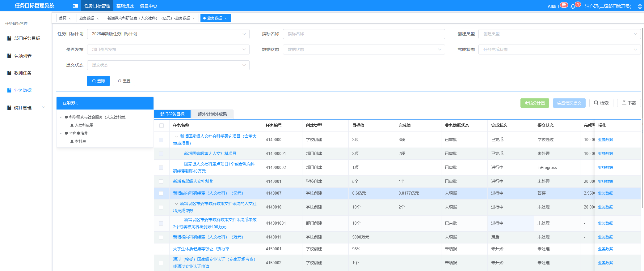Click the 下载 download button
The image size is (644, 271).
point(629,103)
